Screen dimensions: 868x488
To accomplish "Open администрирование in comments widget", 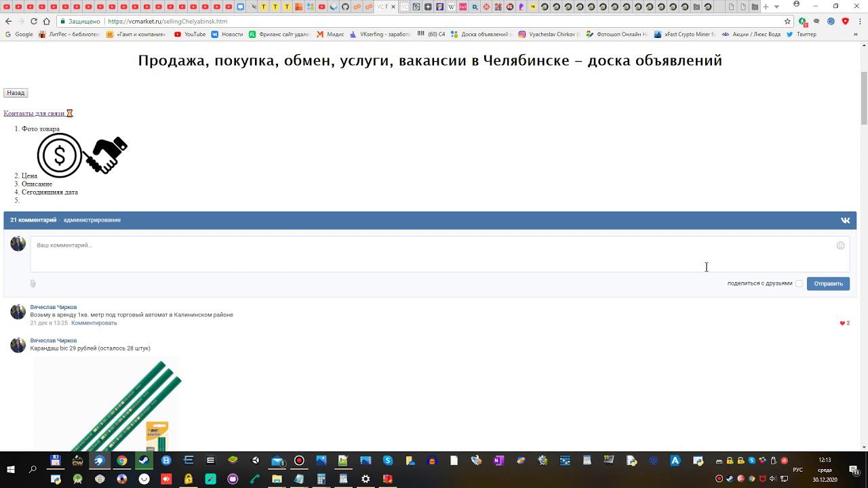I will pos(92,220).
